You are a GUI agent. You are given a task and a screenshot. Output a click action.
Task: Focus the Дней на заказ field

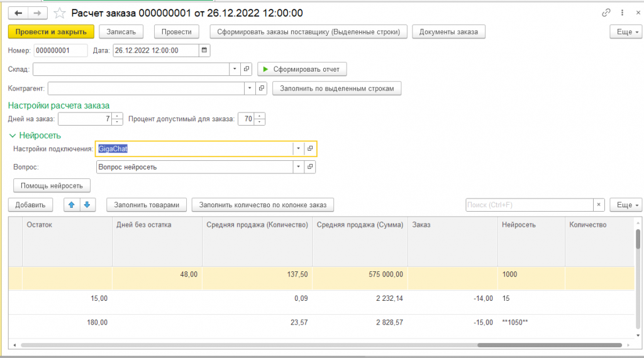click(85, 119)
